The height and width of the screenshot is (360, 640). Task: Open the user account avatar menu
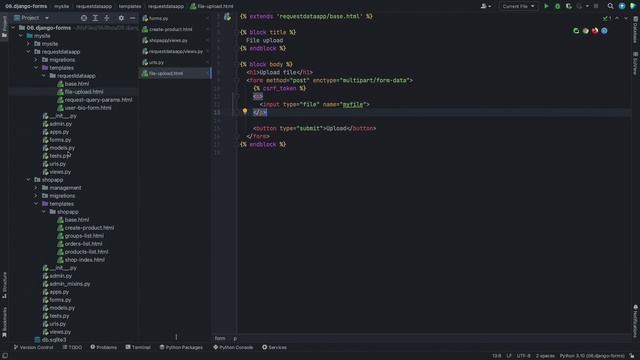coord(485,6)
